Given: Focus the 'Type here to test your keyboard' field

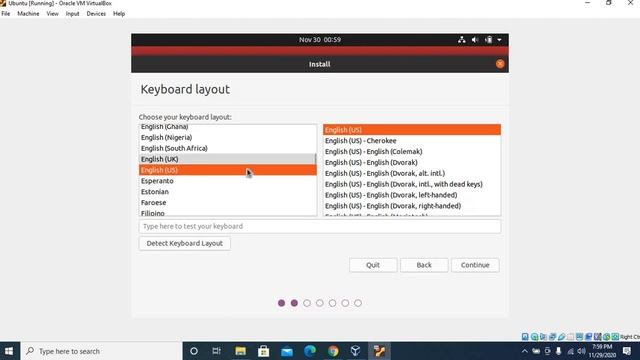Looking at the screenshot, I should tap(320, 226).
